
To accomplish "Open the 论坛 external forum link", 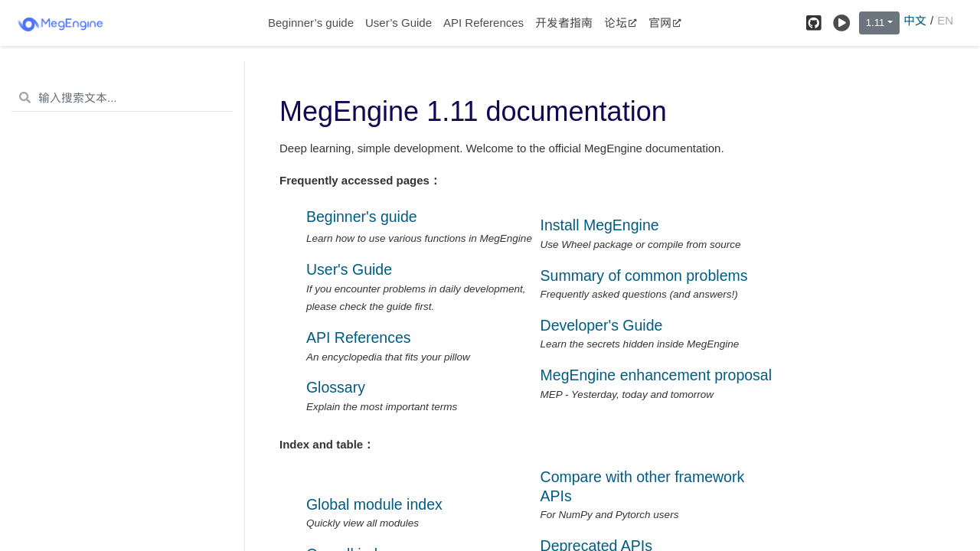I will (x=621, y=23).
